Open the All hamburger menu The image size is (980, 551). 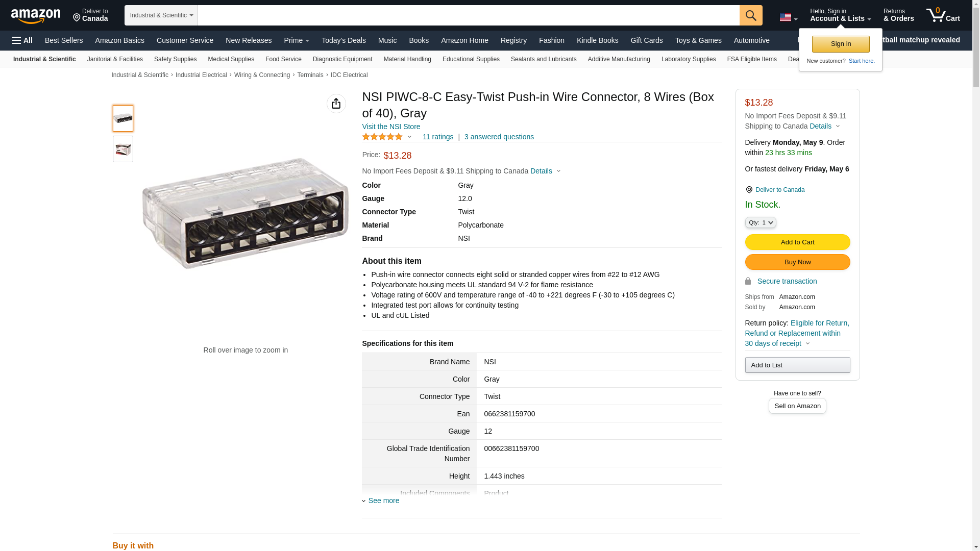click(22, 40)
